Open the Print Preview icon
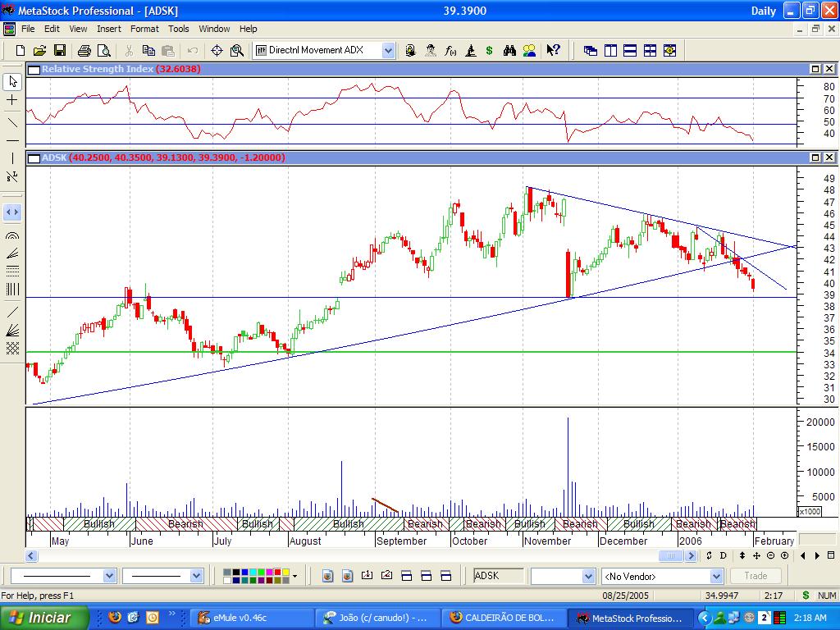 (104, 50)
